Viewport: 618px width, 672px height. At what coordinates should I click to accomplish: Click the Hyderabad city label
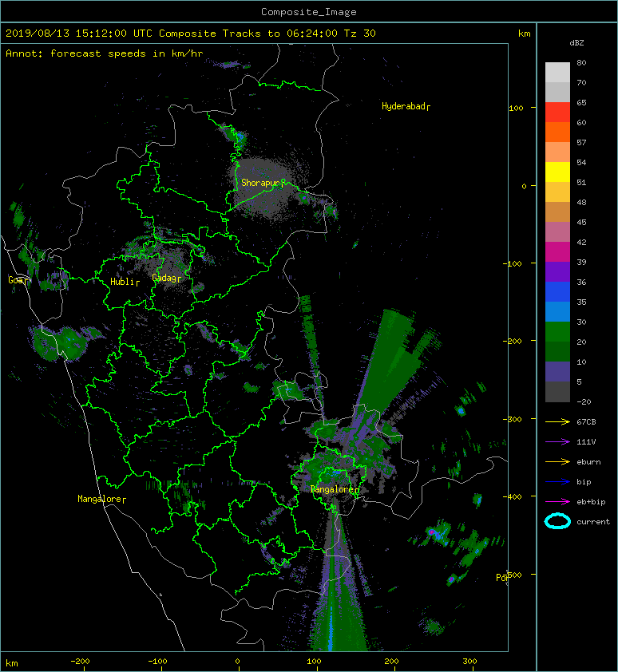403,106
